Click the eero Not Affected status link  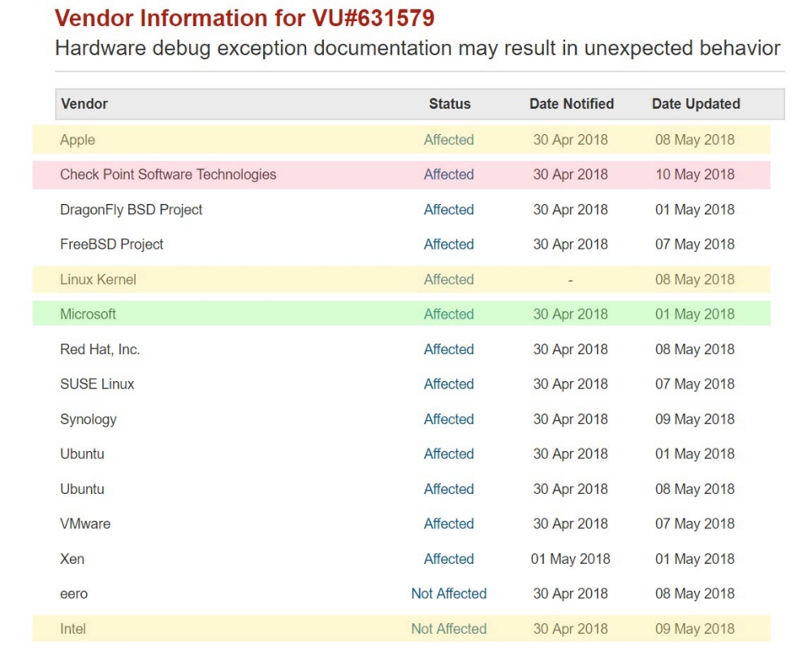point(448,593)
